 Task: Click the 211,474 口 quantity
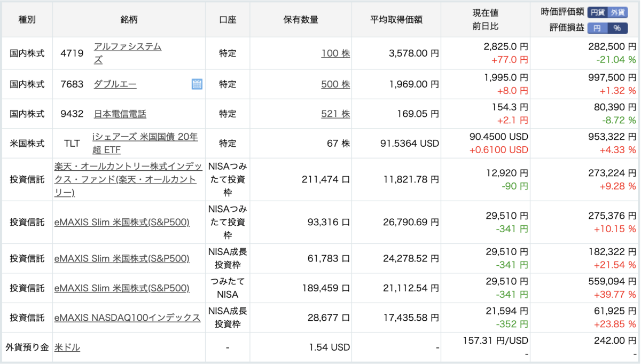click(327, 180)
